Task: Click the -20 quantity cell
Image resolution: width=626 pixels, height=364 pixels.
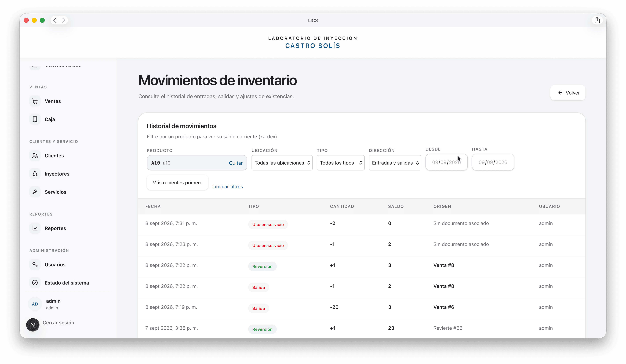Action: (x=334, y=307)
